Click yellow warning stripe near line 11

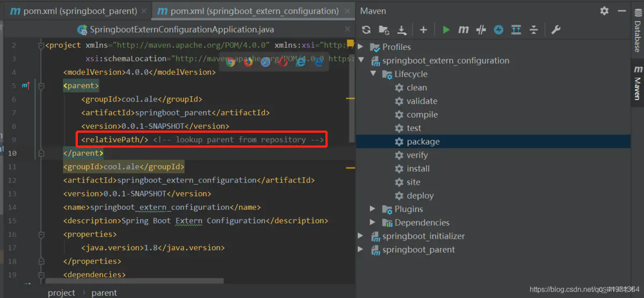pos(350,168)
